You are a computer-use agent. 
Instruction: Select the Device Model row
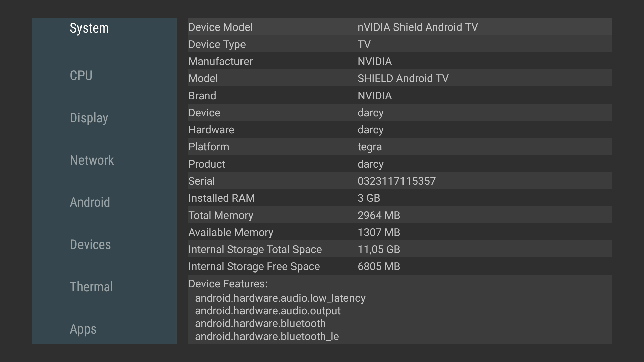pyautogui.click(x=399, y=27)
